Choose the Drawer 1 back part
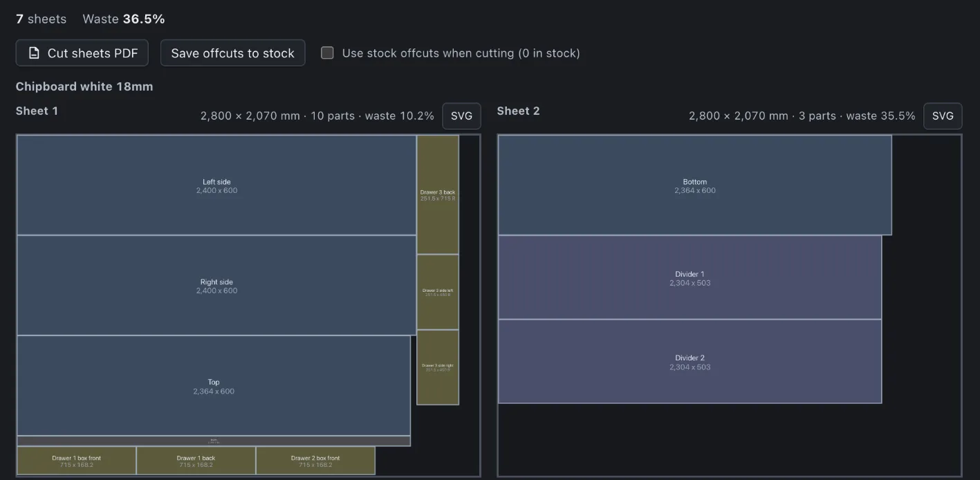 click(196, 461)
